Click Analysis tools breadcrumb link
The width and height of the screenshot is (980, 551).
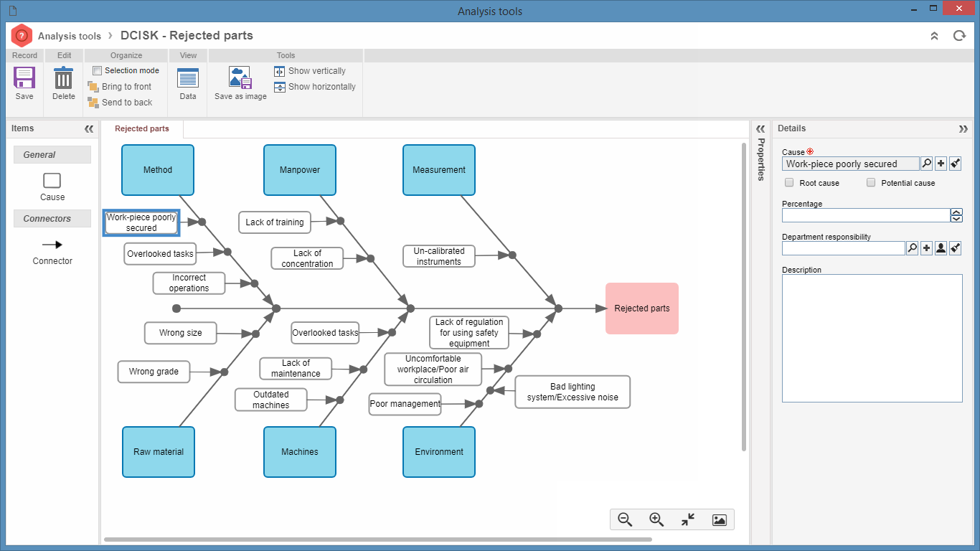click(70, 36)
